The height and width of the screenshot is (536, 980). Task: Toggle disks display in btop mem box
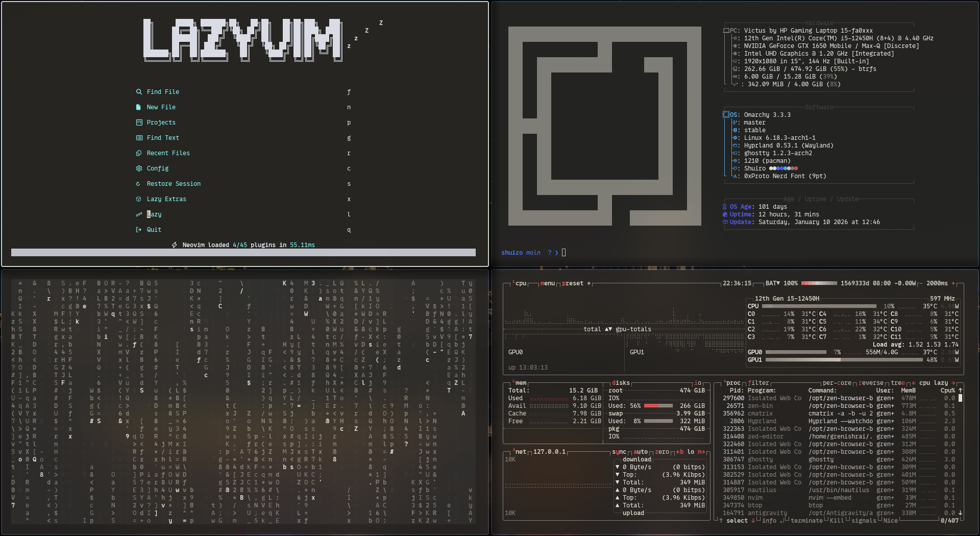tap(621, 383)
